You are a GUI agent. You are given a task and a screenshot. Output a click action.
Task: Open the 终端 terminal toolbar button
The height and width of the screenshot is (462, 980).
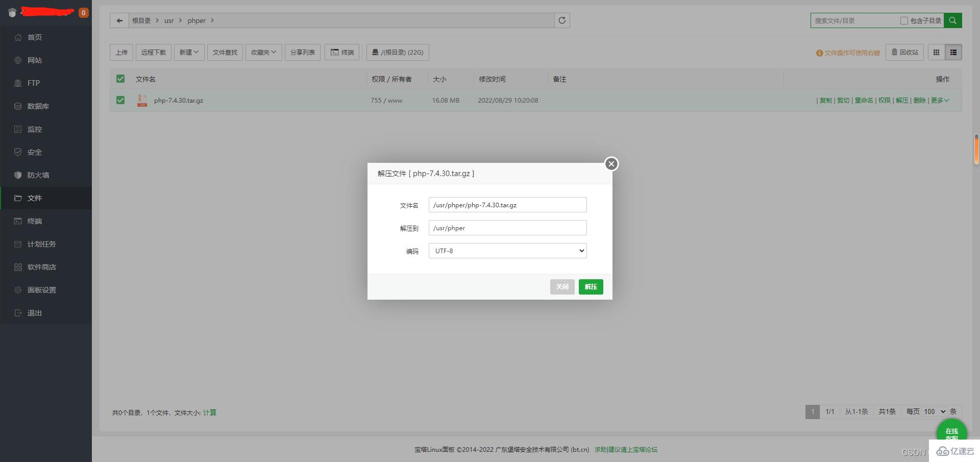342,52
